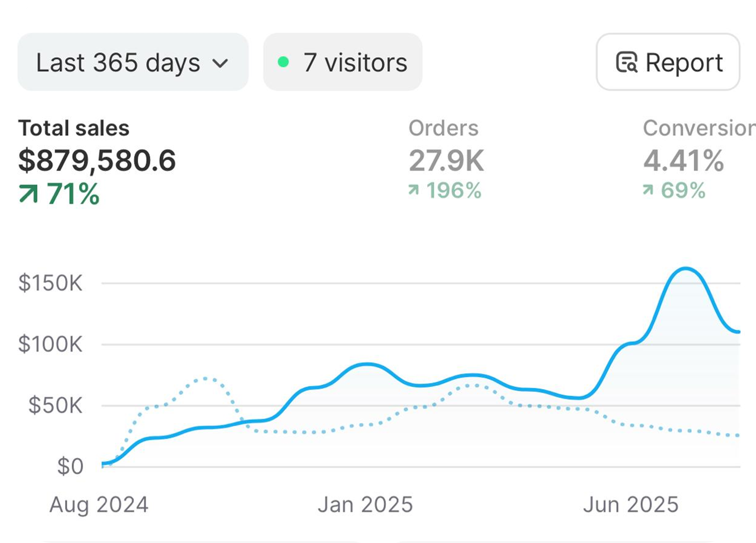Click the Report button
Viewport: 756px width, 543px height.
tap(668, 62)
